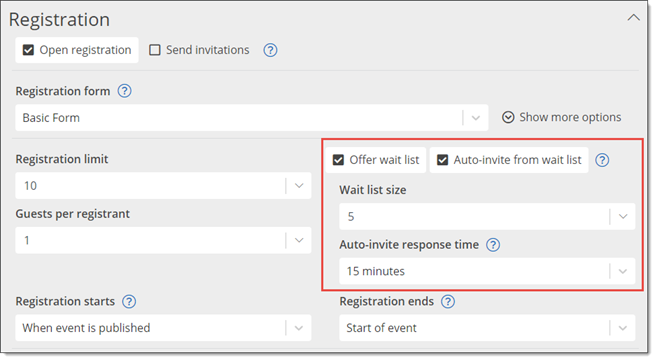Open Auto-invite response time dropdown

(487, 271)
